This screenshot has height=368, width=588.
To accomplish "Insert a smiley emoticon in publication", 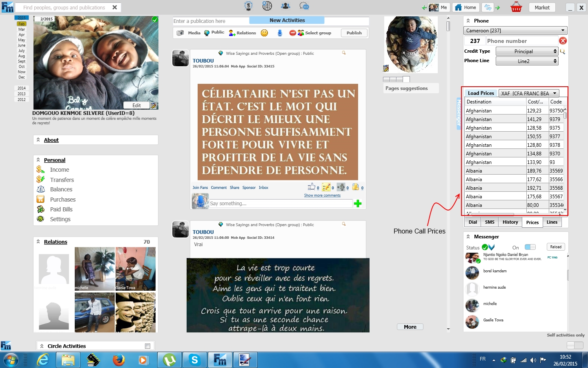I will coord(265,33).
